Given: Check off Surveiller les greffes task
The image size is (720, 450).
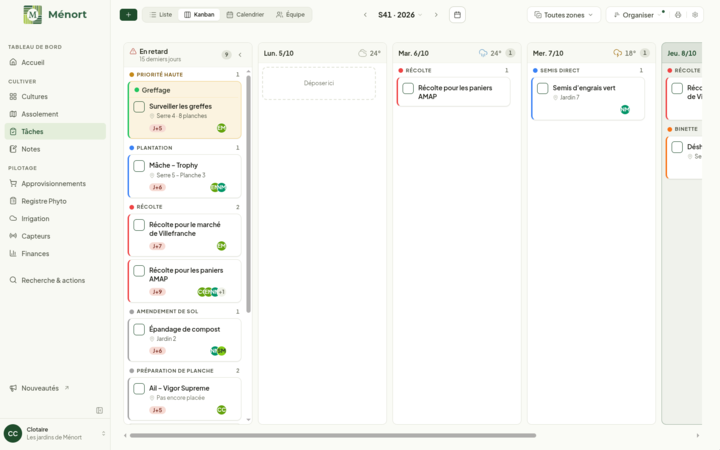Looking at the screenshot, I should [x=139, y=107].
